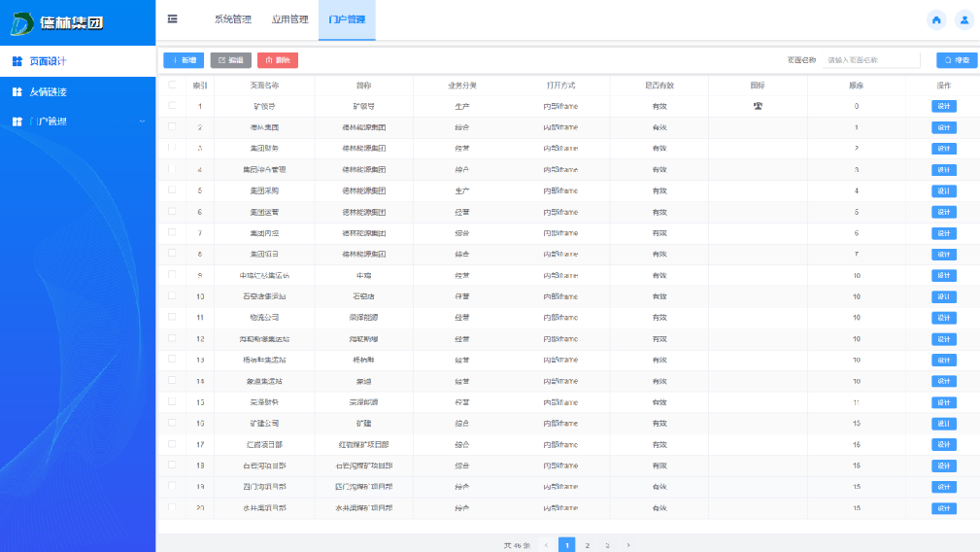Click the icon in row 1's 图标 column
The width and height of the screenshot is (980, 552).
tap(758, 106)
